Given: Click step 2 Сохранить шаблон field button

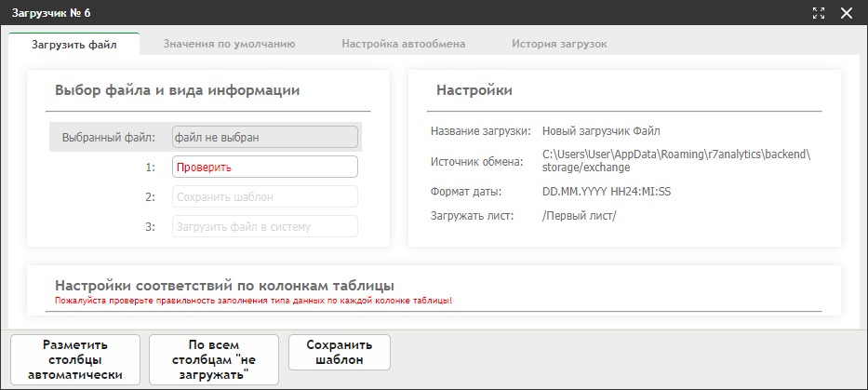Looking at the screenshot, I should [265, 196].
